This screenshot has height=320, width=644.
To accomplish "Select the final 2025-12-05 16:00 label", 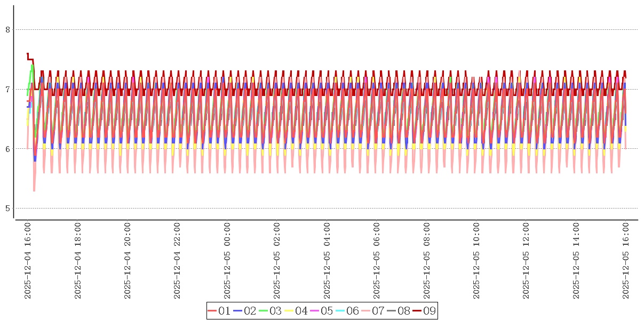I will 626,261.
